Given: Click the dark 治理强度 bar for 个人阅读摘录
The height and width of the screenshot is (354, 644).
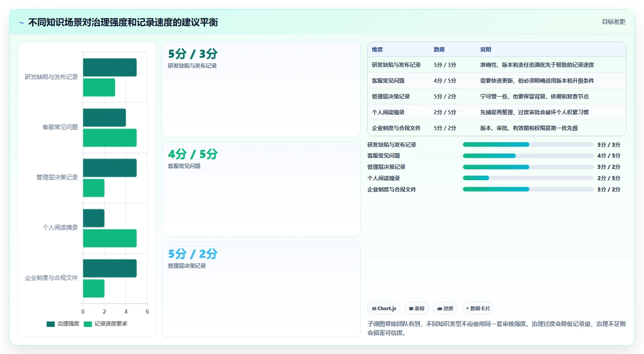Looking at the screenshot, I should pos(93,218).
